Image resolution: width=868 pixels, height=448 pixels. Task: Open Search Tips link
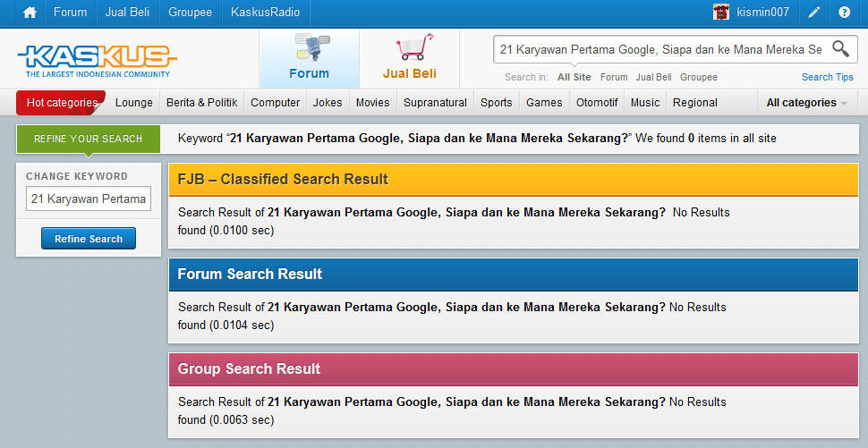[828, 78]
